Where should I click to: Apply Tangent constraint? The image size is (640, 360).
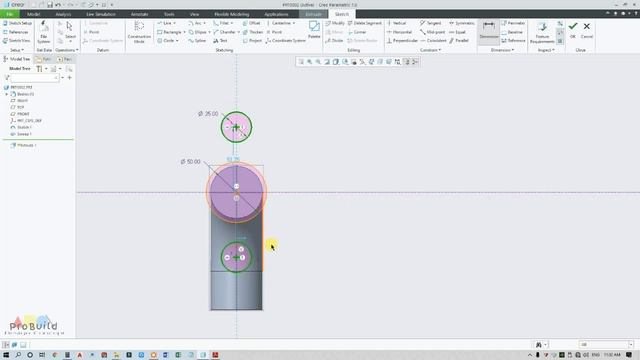(430, 23)
